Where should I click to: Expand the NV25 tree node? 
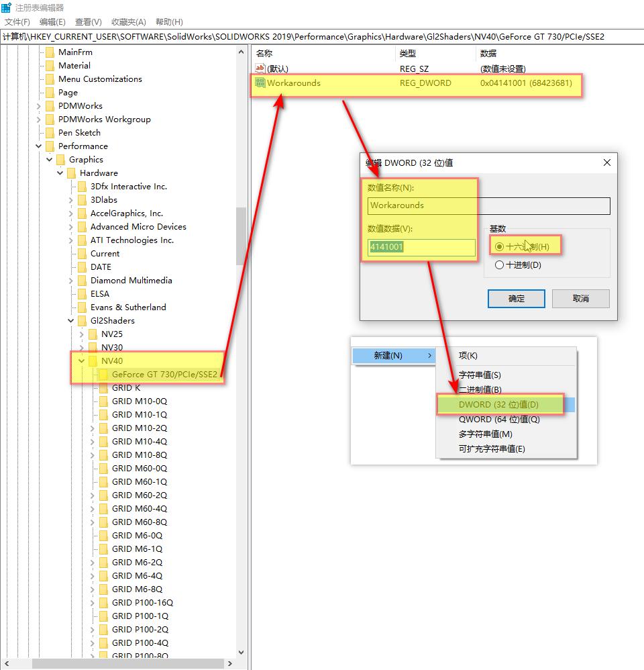(83, 334)
